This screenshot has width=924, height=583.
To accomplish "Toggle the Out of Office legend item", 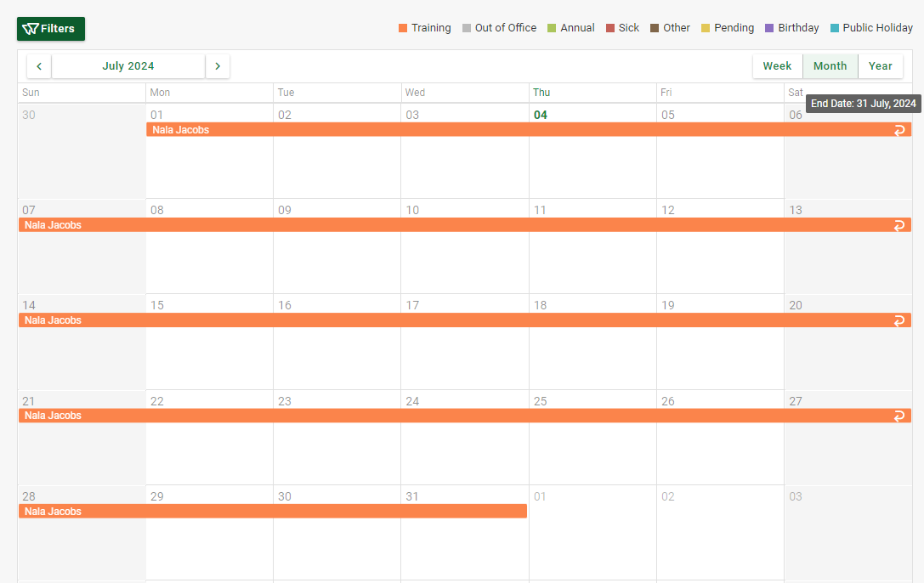I will click(x=499, y=28).
